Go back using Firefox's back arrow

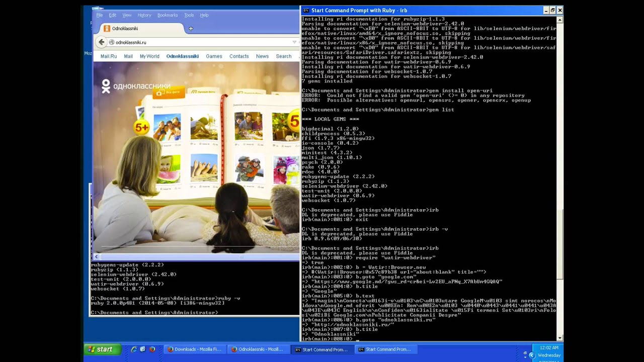coord(102,42)
